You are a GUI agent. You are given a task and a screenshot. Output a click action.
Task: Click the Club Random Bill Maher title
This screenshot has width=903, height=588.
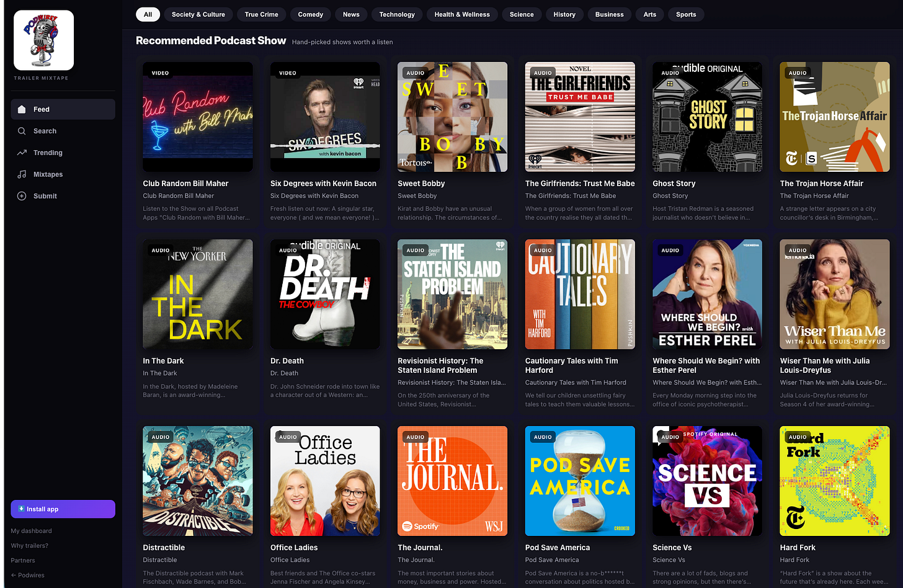[x=185, y=184]
